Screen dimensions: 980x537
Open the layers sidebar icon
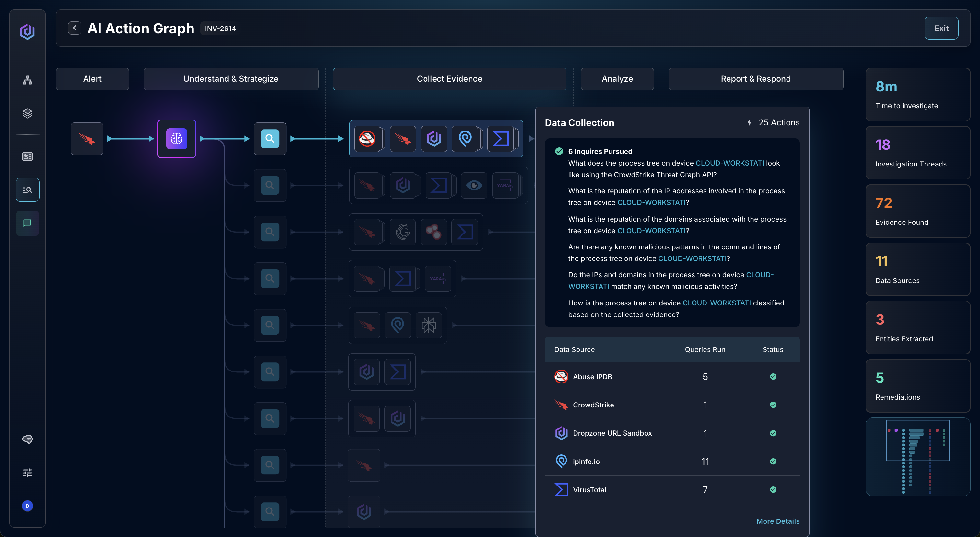(x=28, y=113)
